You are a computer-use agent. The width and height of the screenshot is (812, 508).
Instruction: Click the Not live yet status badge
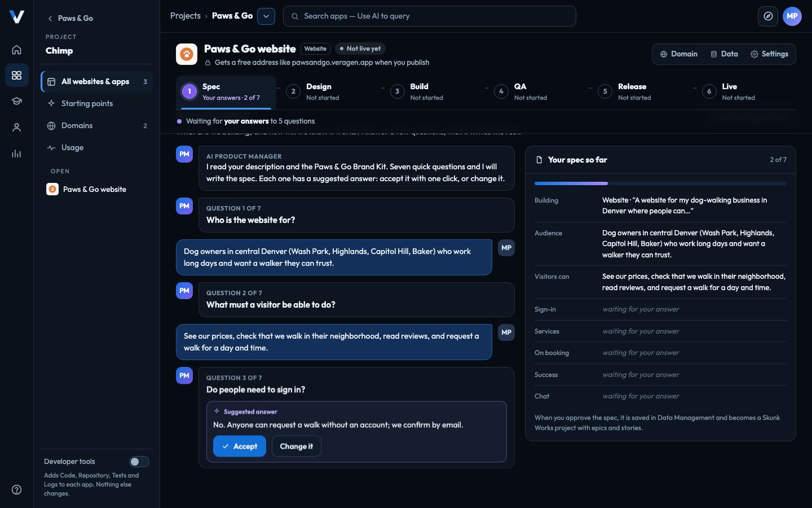click(x=360, y=49)
